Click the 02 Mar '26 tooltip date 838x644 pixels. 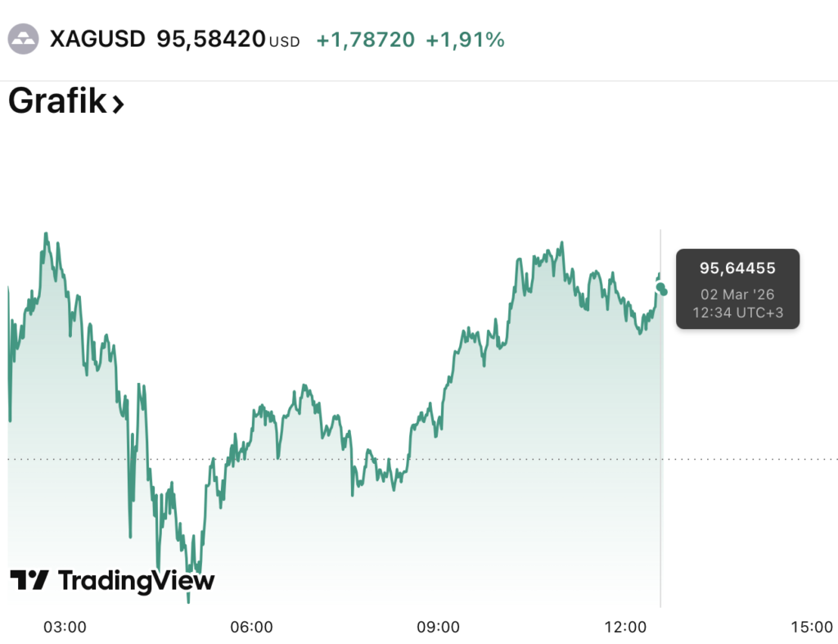point(737,295)
